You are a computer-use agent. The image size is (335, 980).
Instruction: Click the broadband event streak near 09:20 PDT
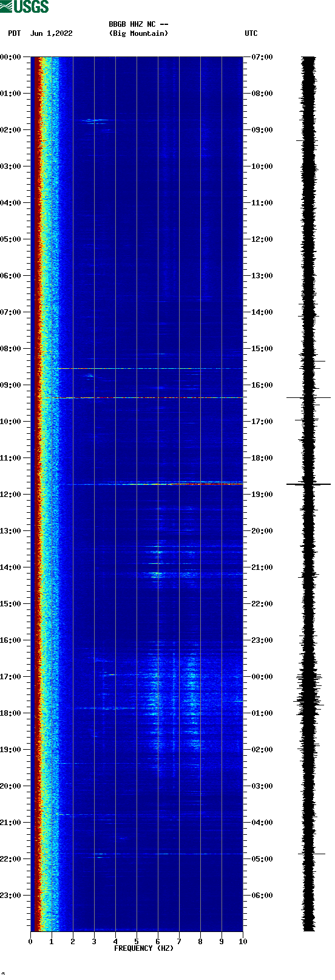[x=144, y=397]
